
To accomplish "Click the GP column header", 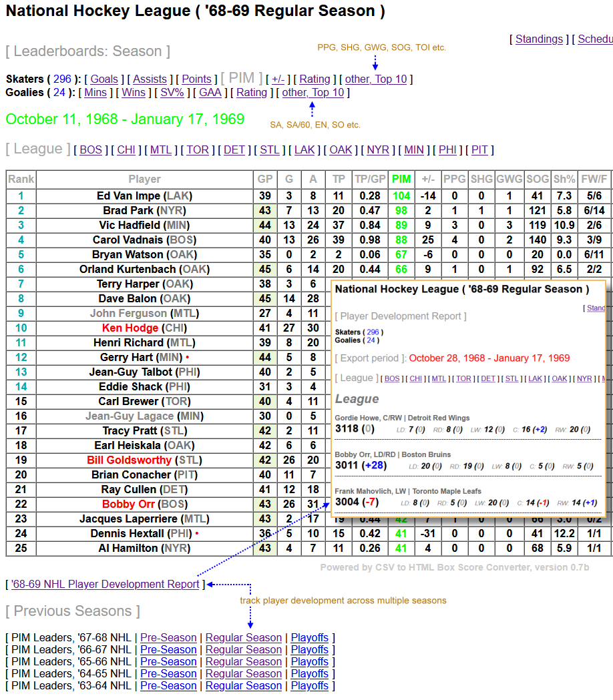I will [265, 180].
